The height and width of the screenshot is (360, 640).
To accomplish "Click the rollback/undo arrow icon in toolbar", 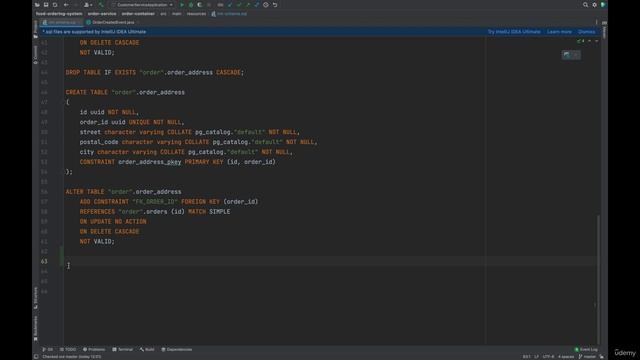I will (x=275, y=5).
